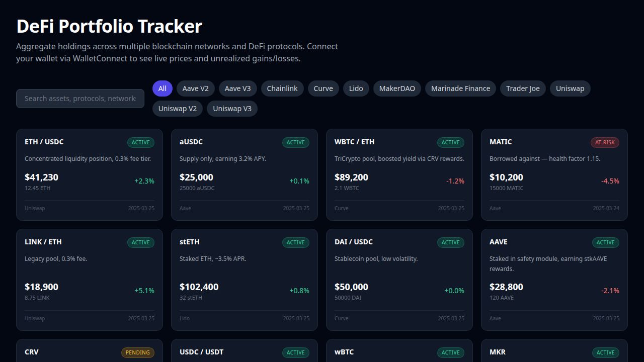This screenshot has width=644, height=362.
Task: Open the WBTC / ETH card title
Action: (x=354, y=142)
